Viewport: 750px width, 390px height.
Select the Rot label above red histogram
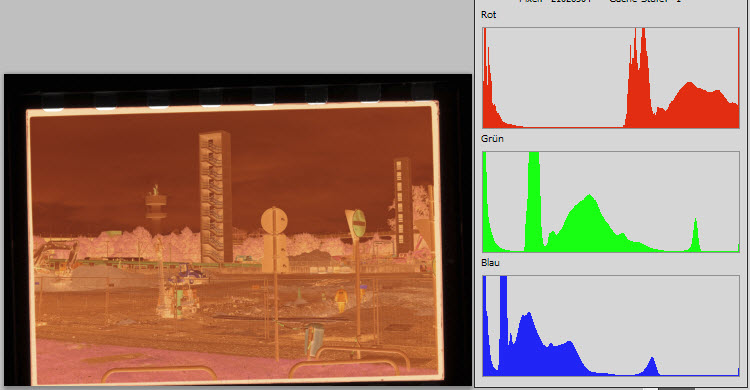[488, 15]
